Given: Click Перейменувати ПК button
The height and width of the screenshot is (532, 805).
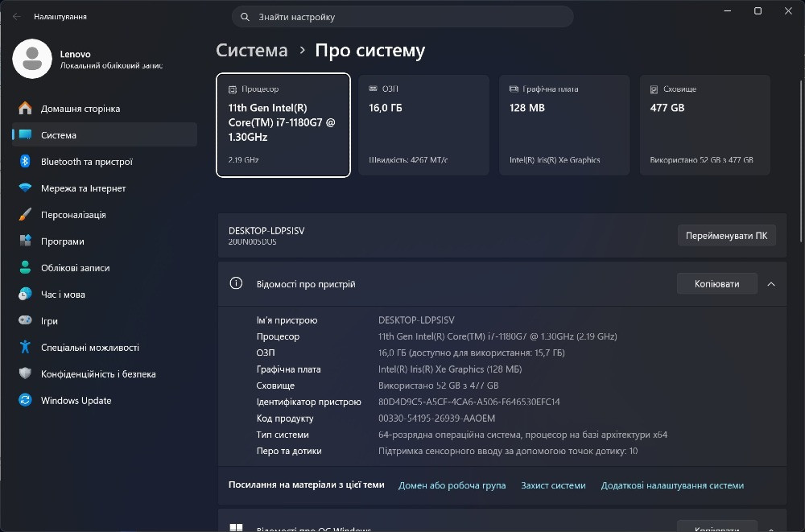Looking at the screenshot, I should pos(726,236).
